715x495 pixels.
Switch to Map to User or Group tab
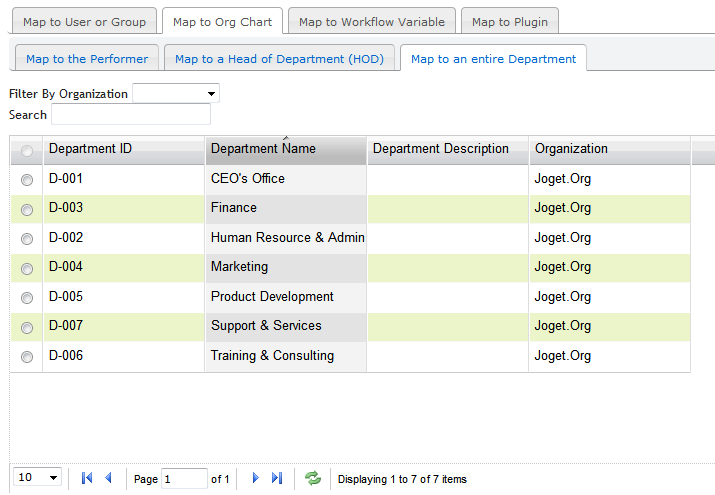coord(84,22)
